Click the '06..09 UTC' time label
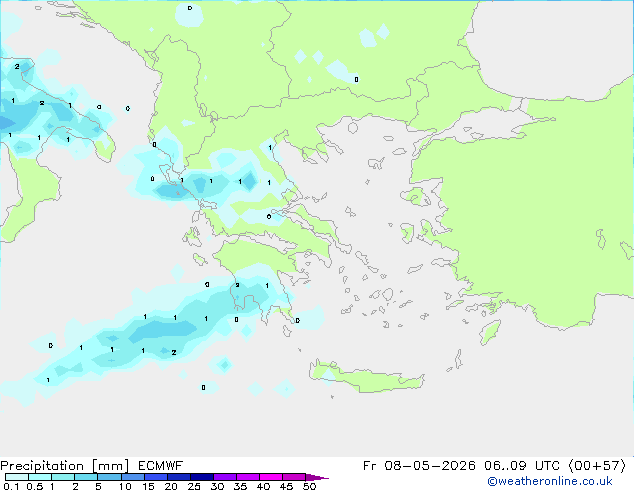This screenshot has height=490, width=634. click(522, 466)
